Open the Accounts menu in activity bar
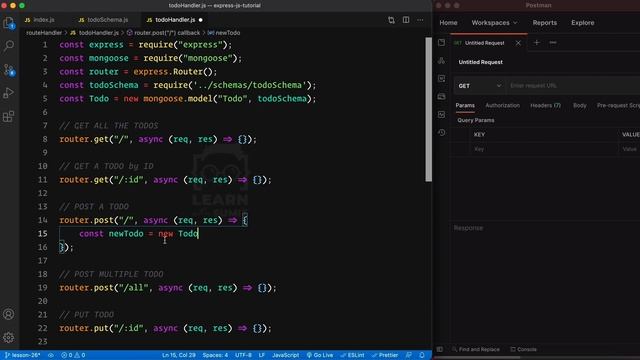The image size is (640, 360). pyautogui.click(x=9, y=314)
